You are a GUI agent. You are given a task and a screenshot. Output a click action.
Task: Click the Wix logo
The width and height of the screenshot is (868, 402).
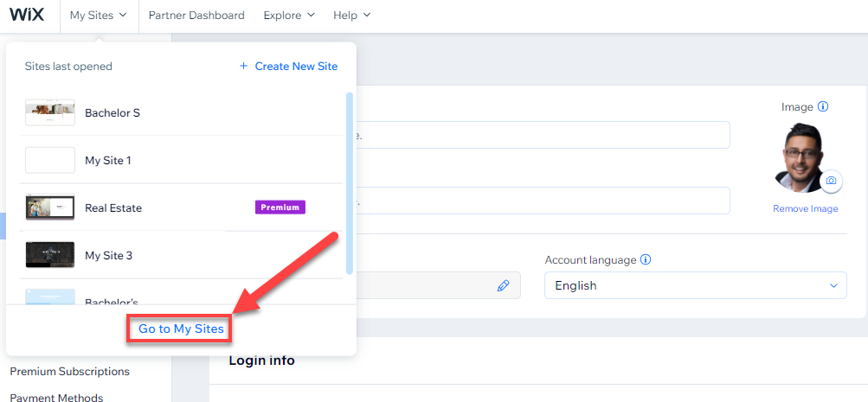[27, 15]
